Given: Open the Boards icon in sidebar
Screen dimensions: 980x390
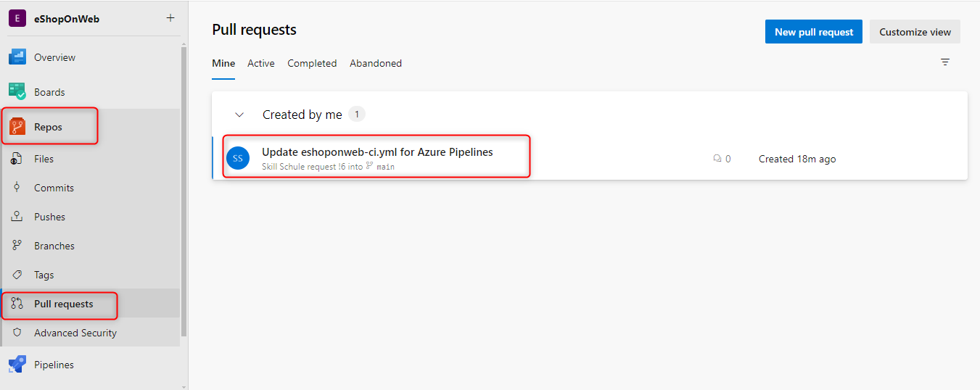Looking at the screenshot, I should [17, 92].
